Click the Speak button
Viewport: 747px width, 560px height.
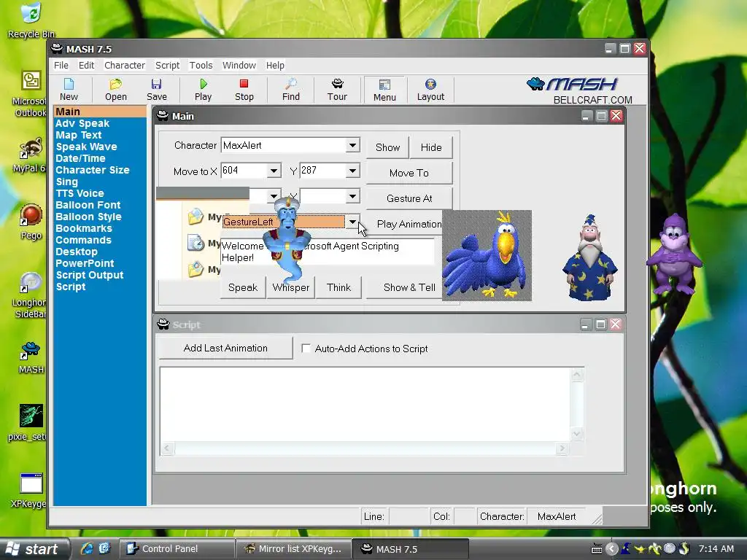[243, 287]
